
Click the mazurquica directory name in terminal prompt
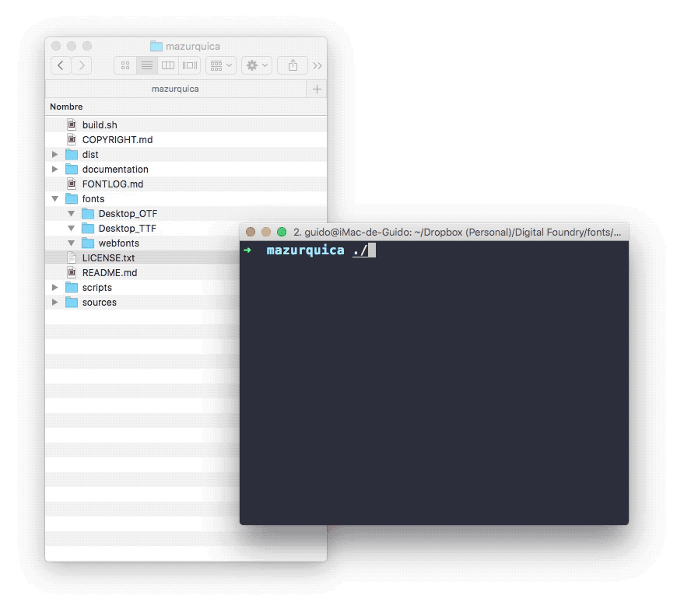(305, 250)
